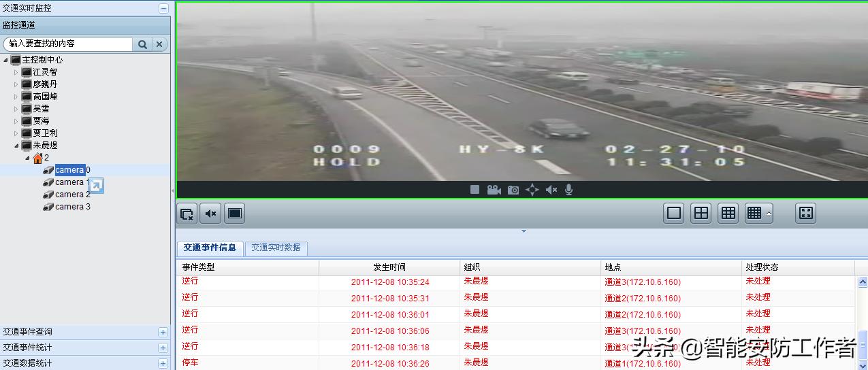Expand the 交通事件统计 section
The width and height of the screenshot is (868, 370).
point(163,348)
